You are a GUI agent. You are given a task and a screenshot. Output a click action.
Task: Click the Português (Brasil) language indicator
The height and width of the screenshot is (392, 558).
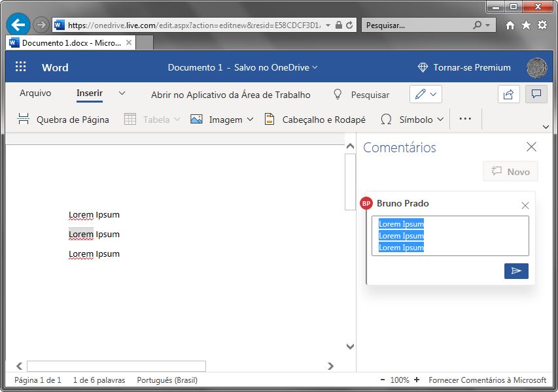tap(167, 380)
